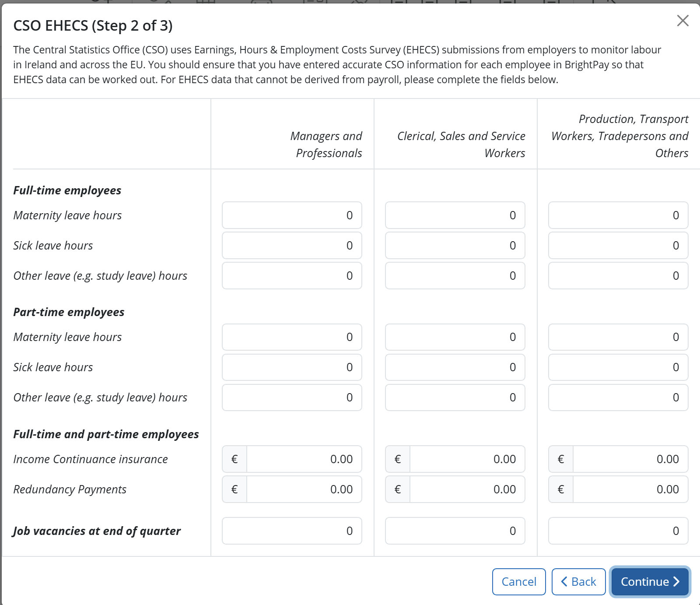Edit part-time Other leave hours for Managers
The height and width of the screenshot is (605, 700).
tap(292, 397)
